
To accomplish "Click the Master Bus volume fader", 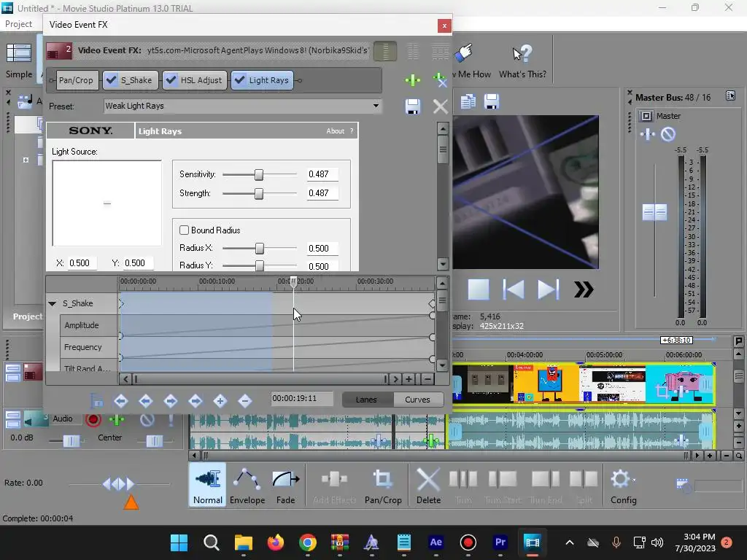I will tap(654, 212).
